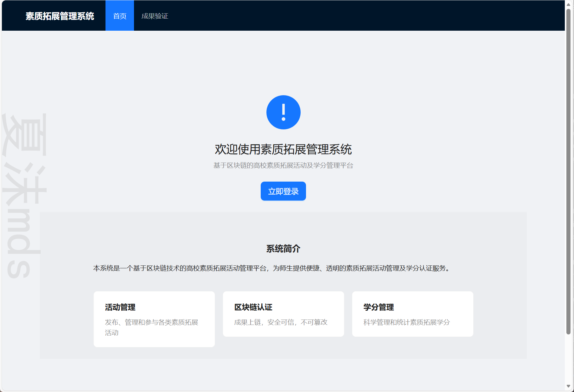The width and height of the screenshot is (574, 392).
Task: Select the 区块链认证 card
Action: [x=284, y=314]
